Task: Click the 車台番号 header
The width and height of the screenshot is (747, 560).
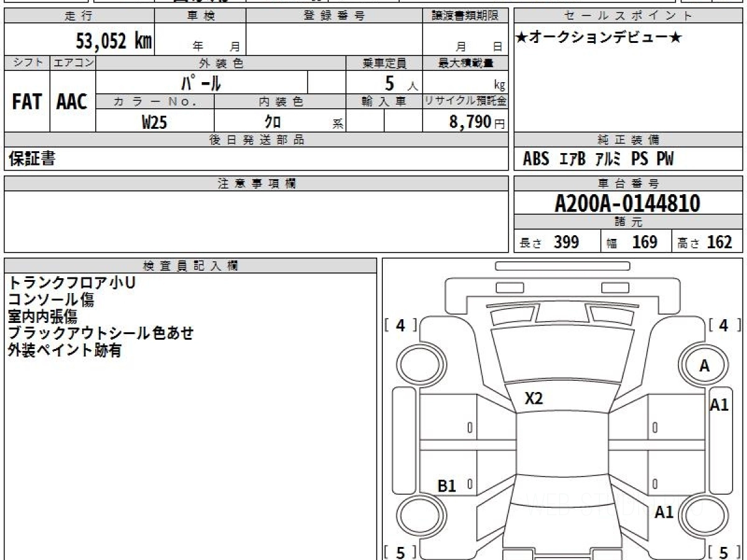Action: coord(629,184)
